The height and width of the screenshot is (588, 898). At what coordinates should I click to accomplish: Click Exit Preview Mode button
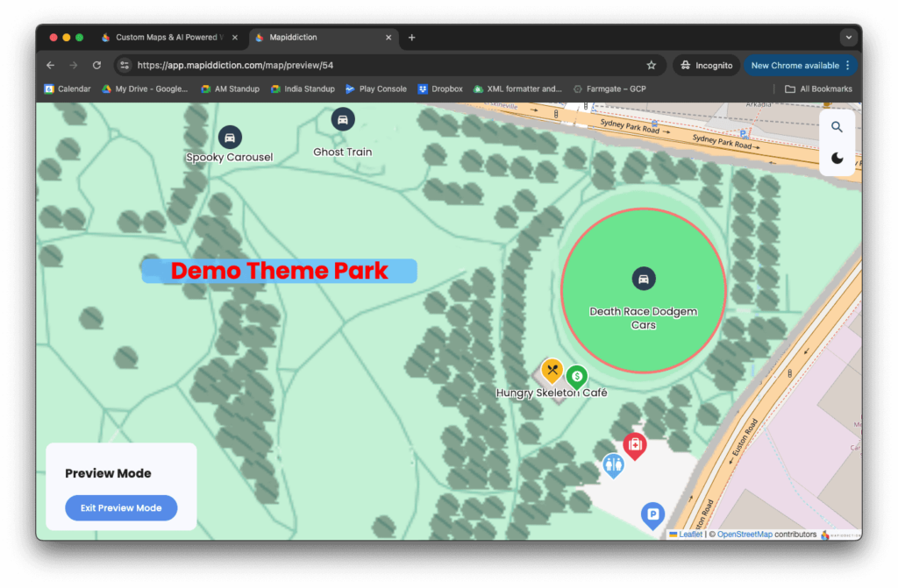coord(121,508)
